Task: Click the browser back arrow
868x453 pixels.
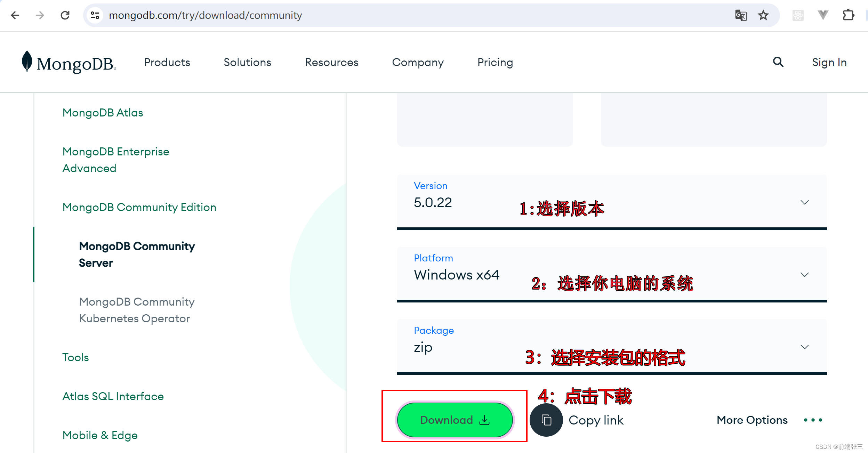Action: pyautogui.click(x=15, y=15)
